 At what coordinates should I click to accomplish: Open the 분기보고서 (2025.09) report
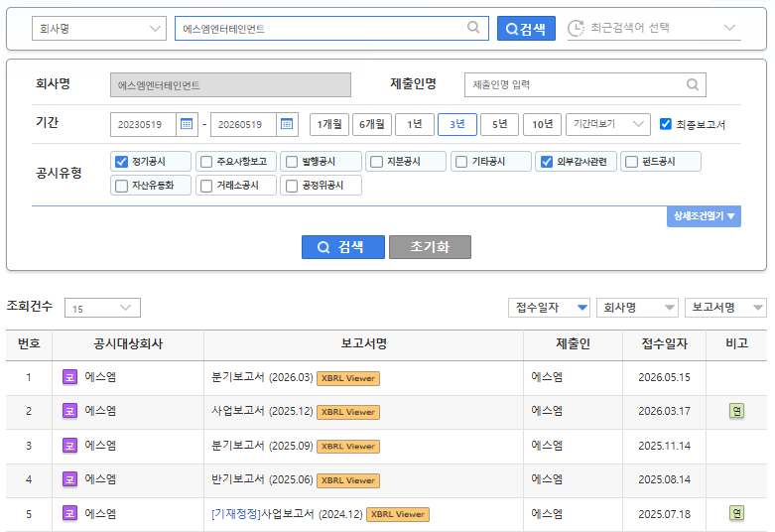pos(262,446)
